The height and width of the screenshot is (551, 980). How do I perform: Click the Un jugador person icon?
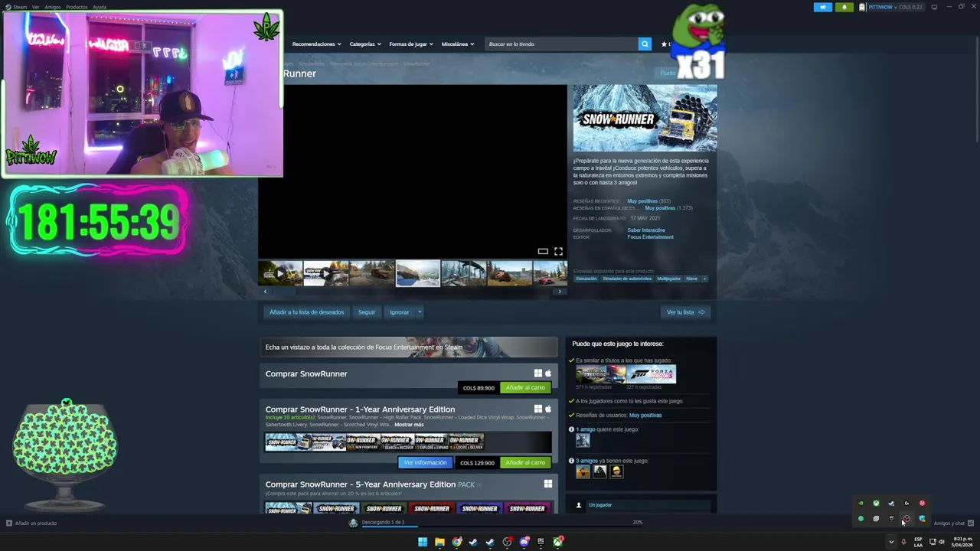click(x=579, y=505)
